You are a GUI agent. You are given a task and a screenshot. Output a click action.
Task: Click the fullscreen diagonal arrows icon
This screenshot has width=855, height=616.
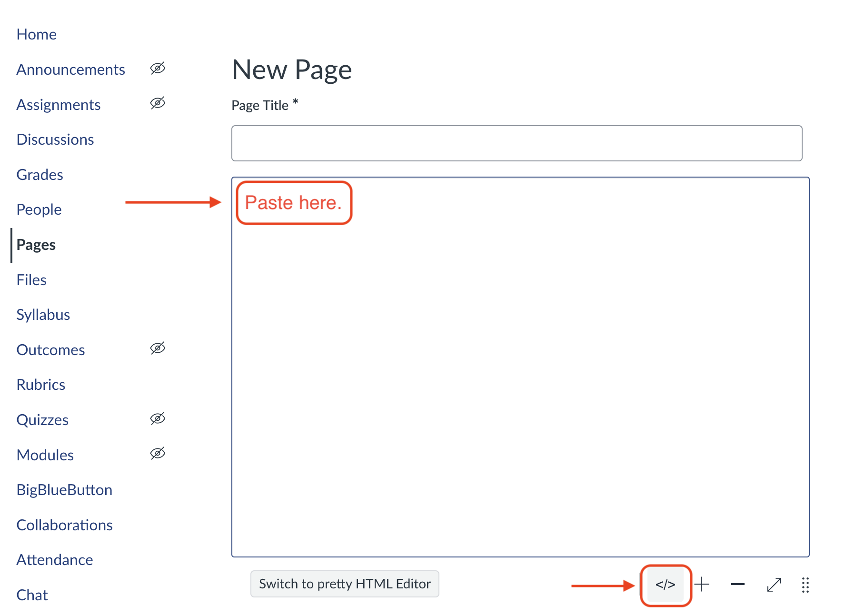pos(774,585)
